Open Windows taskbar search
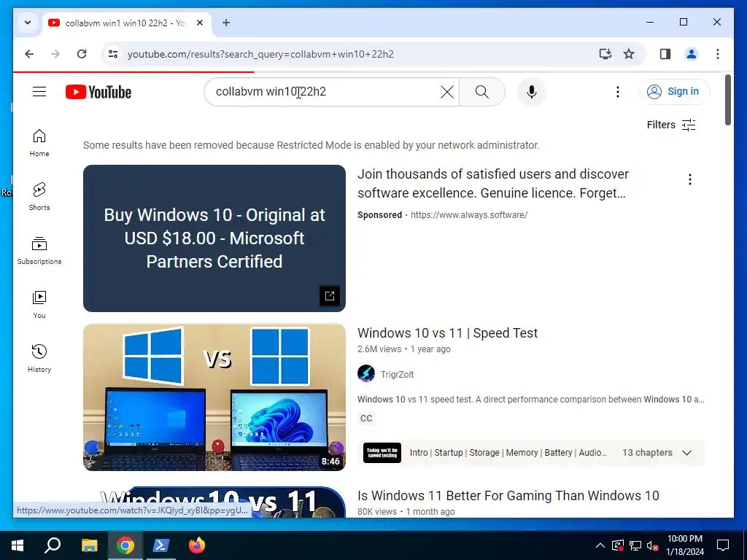The image size is (747, 560). (53, 545)
